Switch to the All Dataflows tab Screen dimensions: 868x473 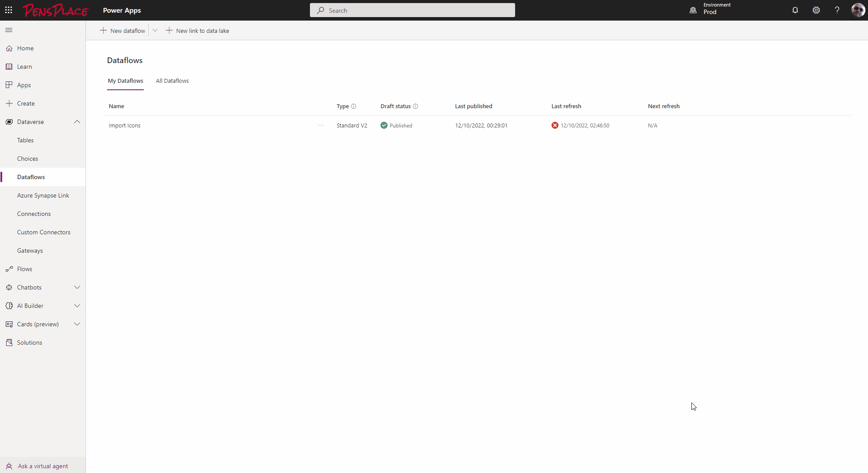[173, 81]
